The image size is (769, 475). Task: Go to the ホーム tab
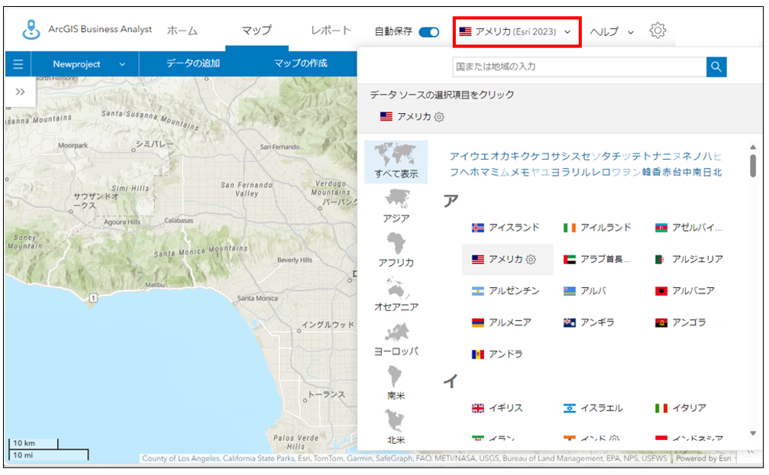(x=182, y=31)
